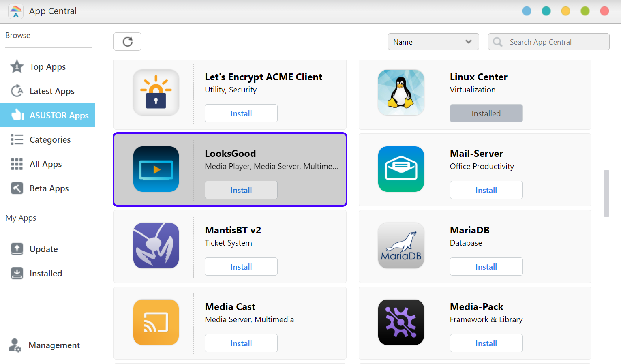
Task: Click the Linux Center title text
Action: [x=478, y=77]
